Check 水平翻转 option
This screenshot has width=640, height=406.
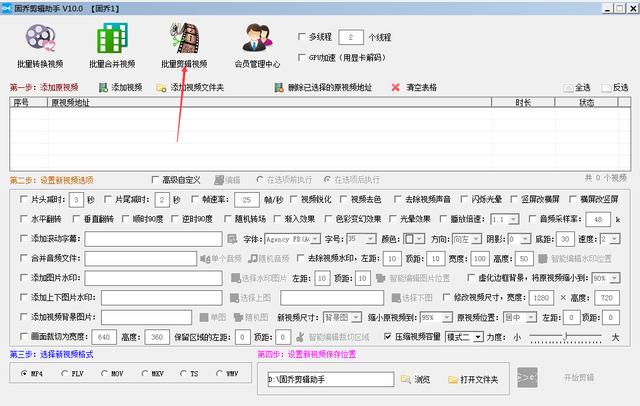[x=24, y=219]
